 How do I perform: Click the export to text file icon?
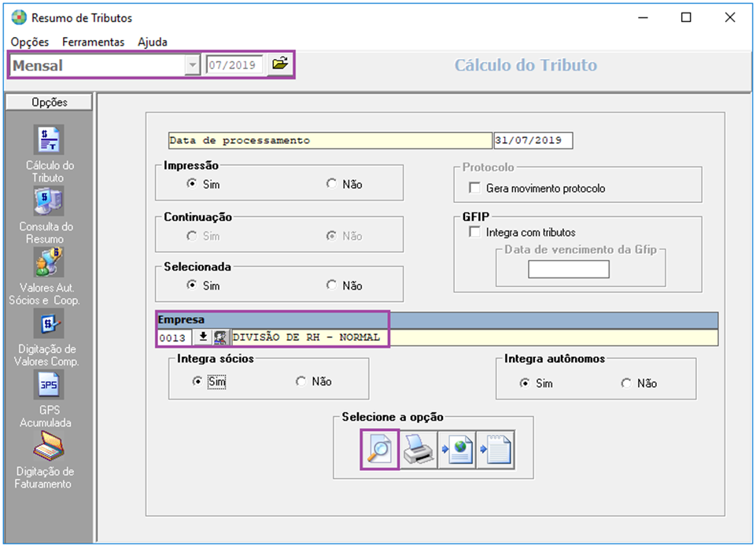click(x=495, y=450)
